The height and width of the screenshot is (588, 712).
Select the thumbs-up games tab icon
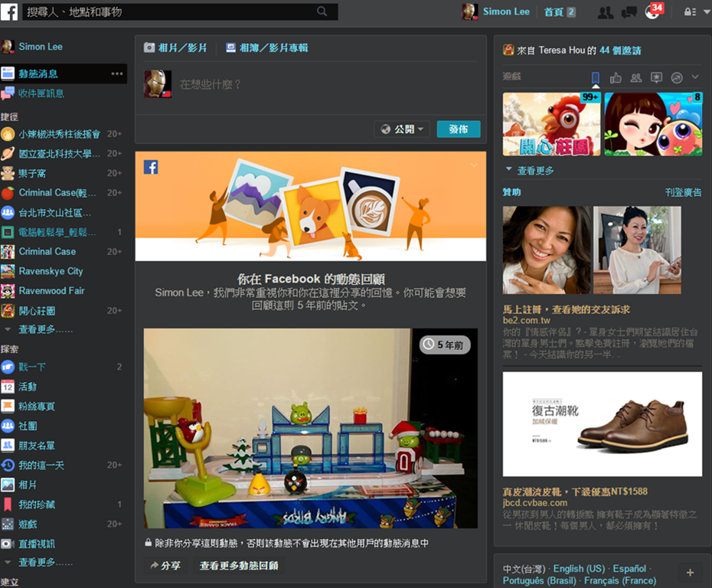click(x=616, y=78)
